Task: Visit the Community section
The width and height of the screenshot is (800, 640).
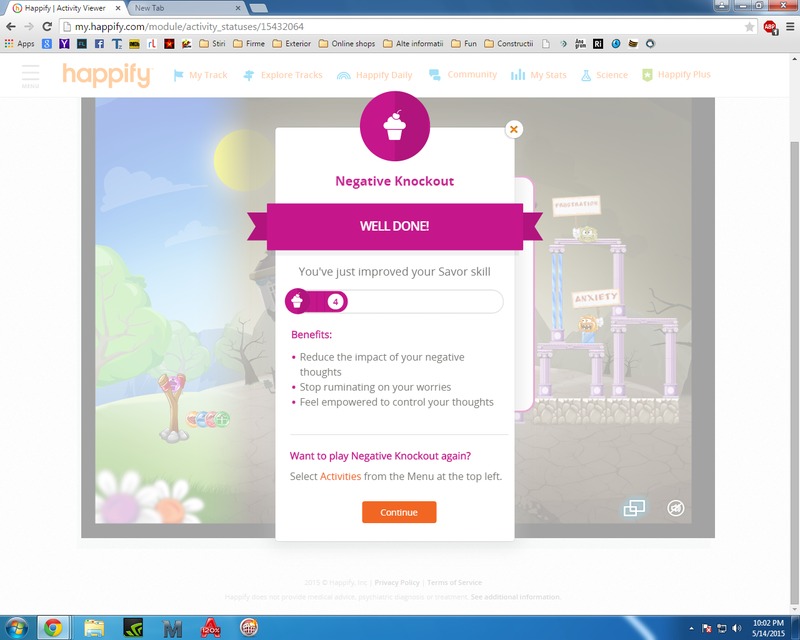Action: 463,75
